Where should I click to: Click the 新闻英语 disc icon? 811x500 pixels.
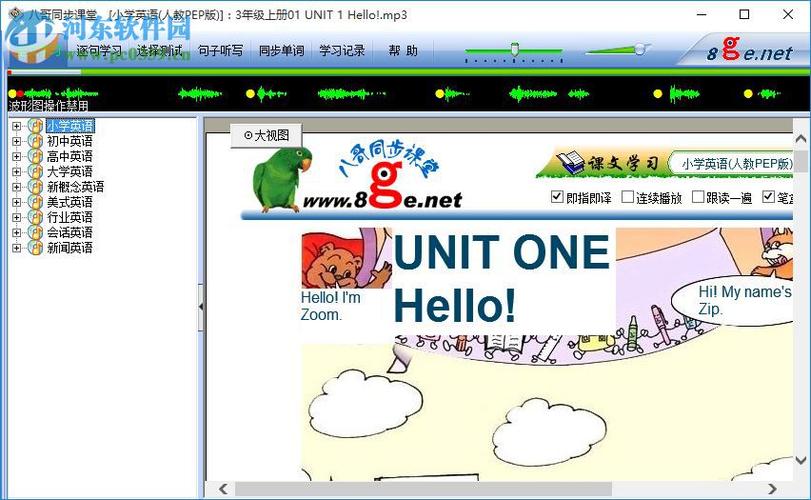tap(35, 248)
